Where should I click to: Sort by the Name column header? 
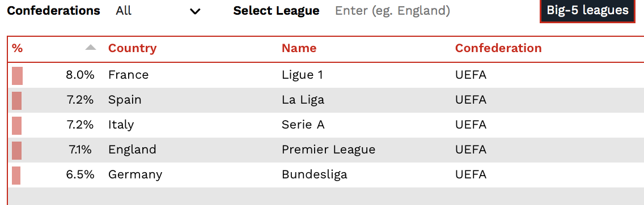pos(299,48)
